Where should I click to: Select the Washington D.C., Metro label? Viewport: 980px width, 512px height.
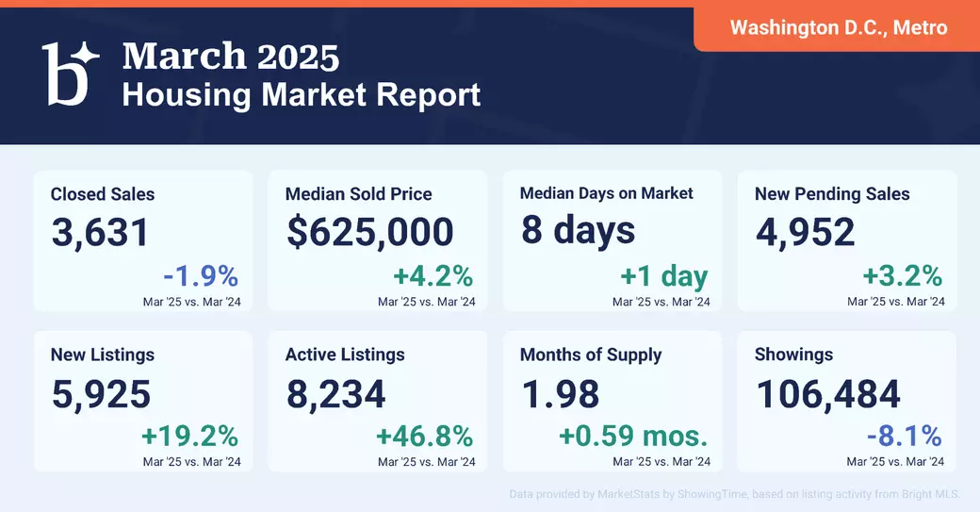pyautogui.click(x=839, y=27)
